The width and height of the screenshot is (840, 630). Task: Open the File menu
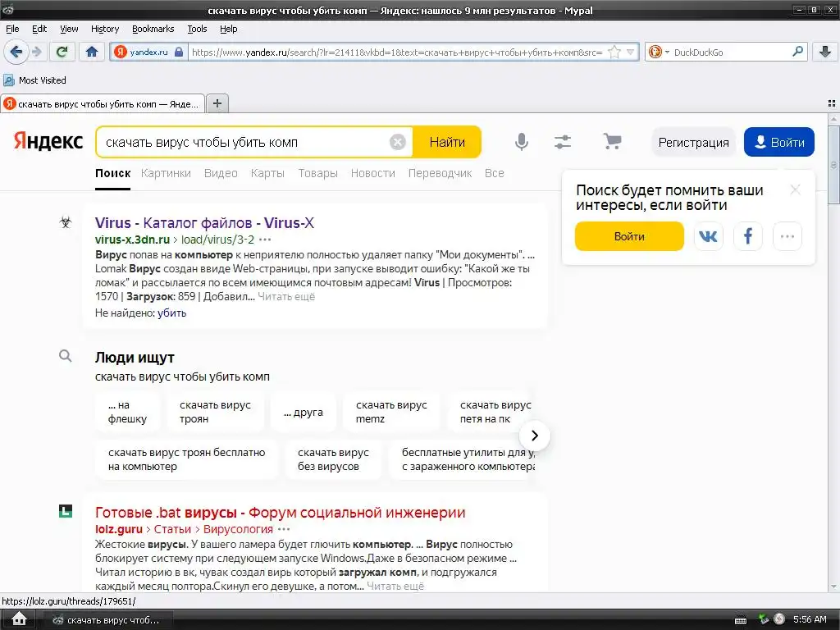(x=12, y=29)
